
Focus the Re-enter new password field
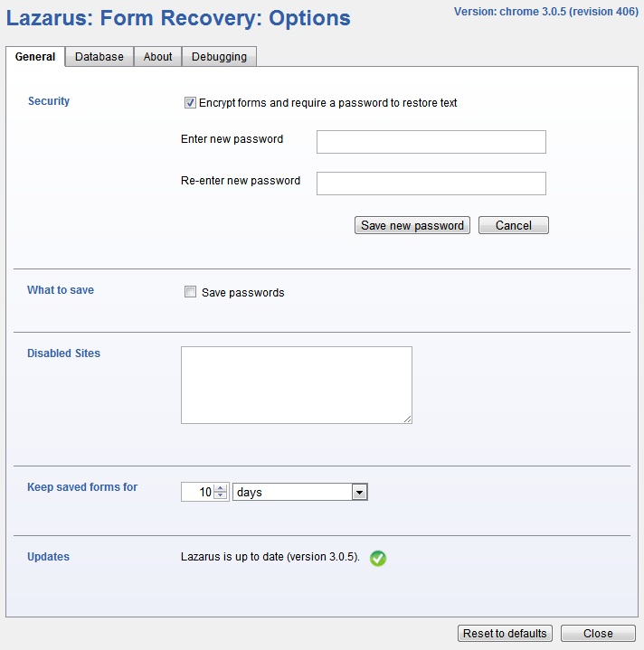(x=431, y=184)
